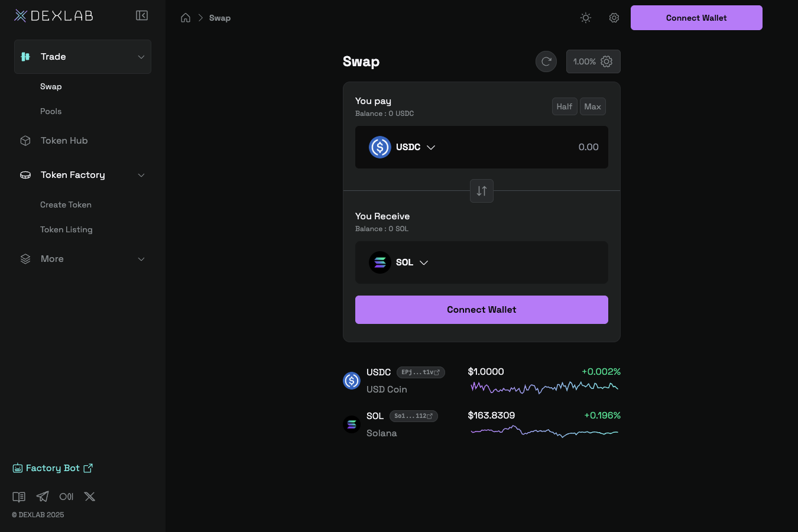This screenshot has width=798, height=532.
Task: Click Trade icon in sidebar
Action: pyautogui.click(x=25, y=57)
